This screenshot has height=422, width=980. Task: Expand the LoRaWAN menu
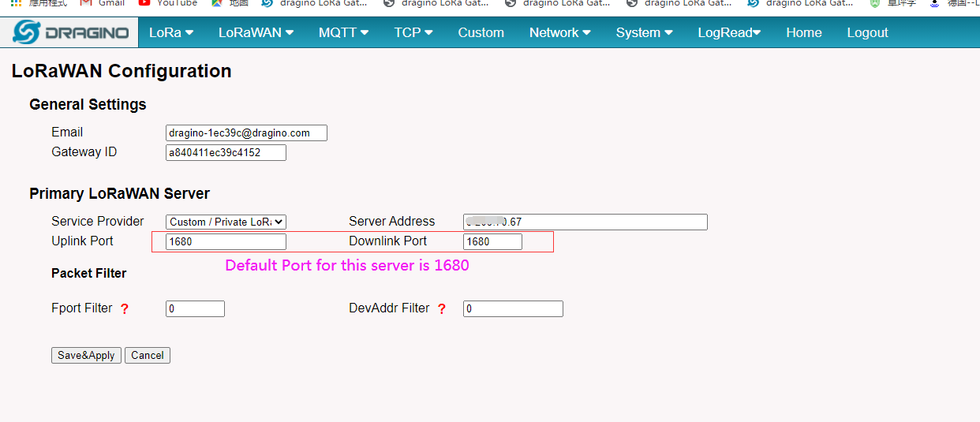(x=256, y=32)
